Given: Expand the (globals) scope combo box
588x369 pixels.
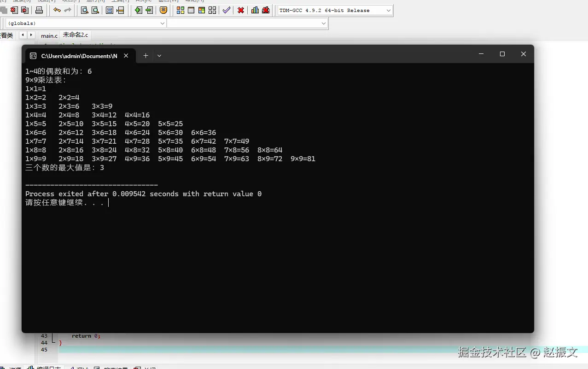Looking at the screenshot, I should 86,23.
